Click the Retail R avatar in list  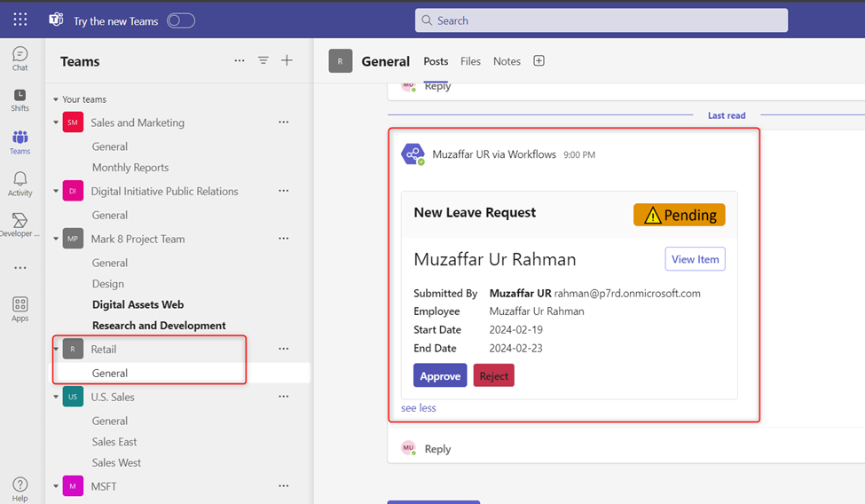coord(73,349)
